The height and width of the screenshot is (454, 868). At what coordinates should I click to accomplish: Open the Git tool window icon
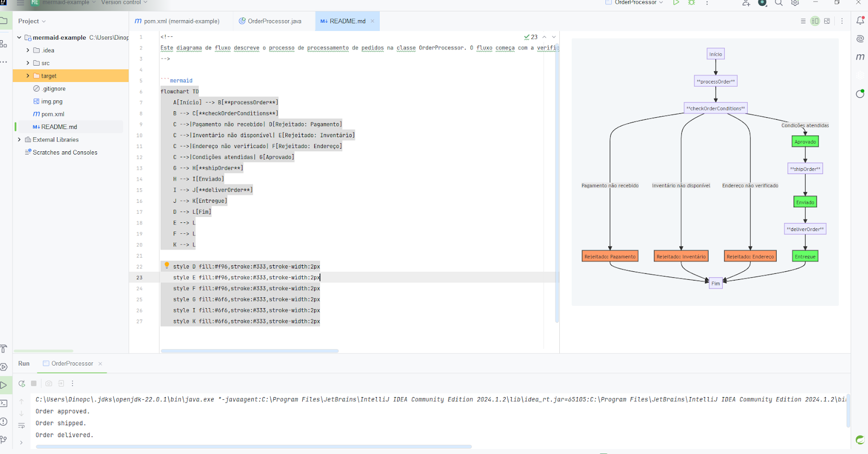pyautogui.click(x=4, y=439)
